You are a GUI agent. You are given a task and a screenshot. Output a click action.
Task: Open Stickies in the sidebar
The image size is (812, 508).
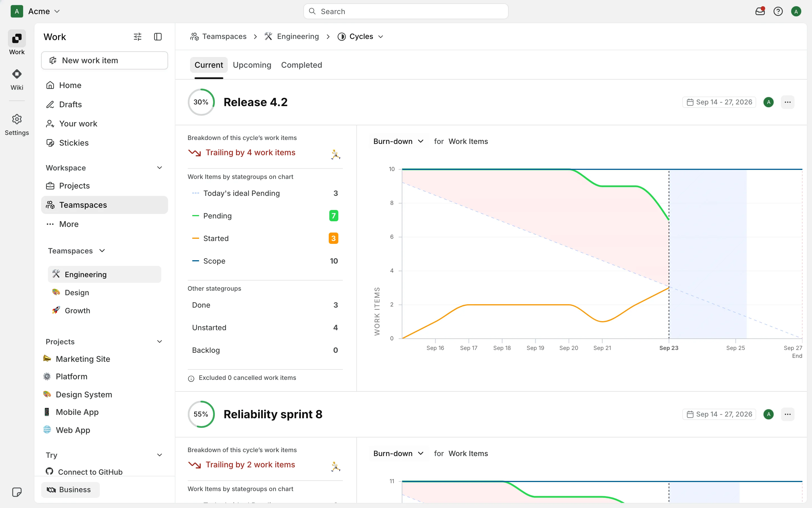click(x=104, y=143)
